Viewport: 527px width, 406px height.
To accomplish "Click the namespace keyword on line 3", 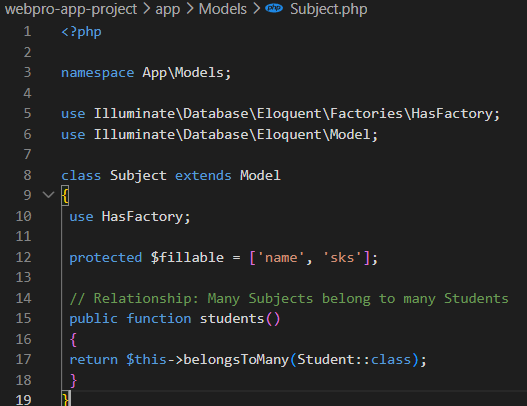I will click(97, 73).
